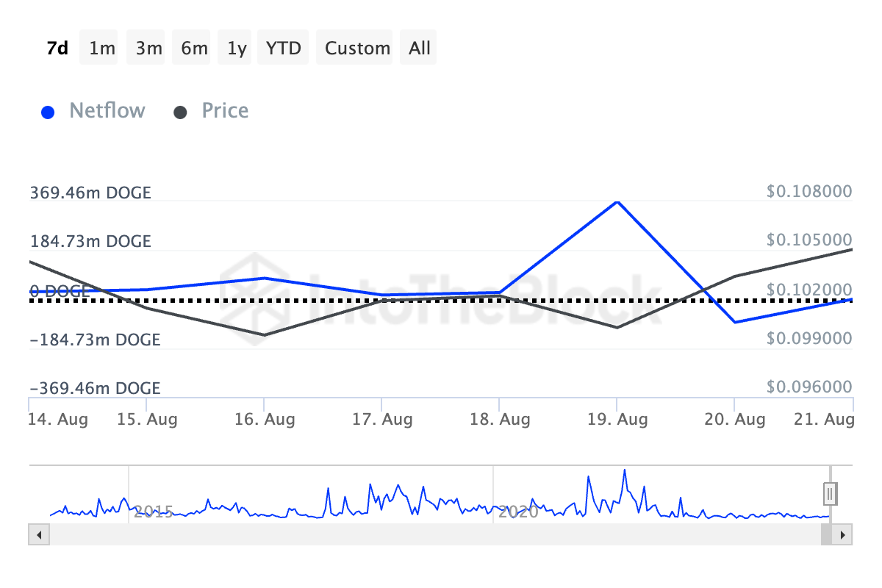The width and height of the screenshot is (882, 588).
Task: Click the blue Netflow legend dot
Action: [x=49, y=112]
